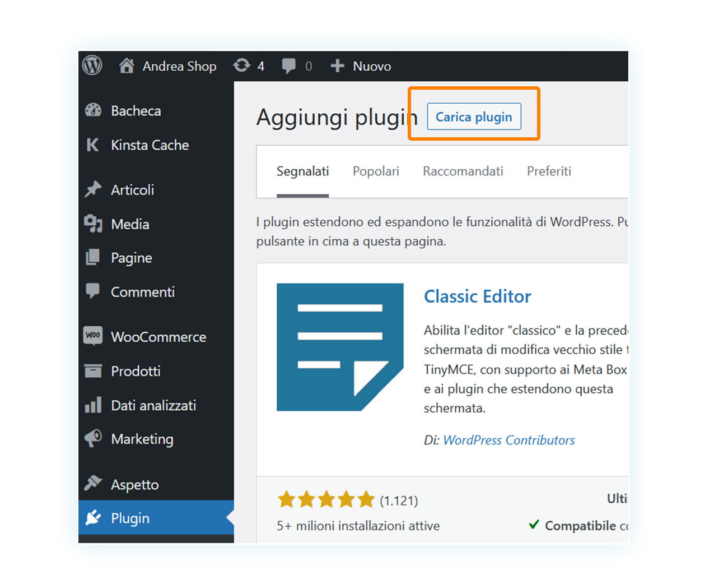The width and height of the screenshot is (728, 584).
Task: Switch to the Popolari tab
Action: 376,172
